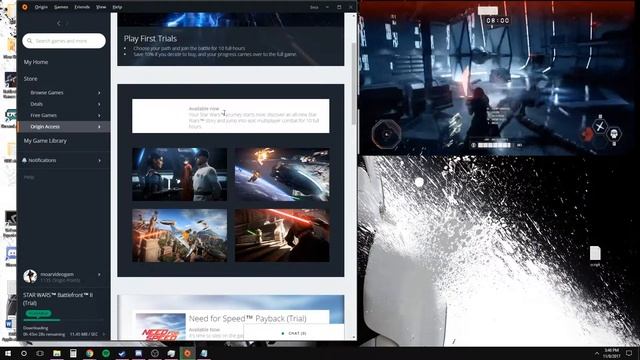
Task: Expand Free Games submenu arrow
Action: pyautogui.click(x=99, y=116)
